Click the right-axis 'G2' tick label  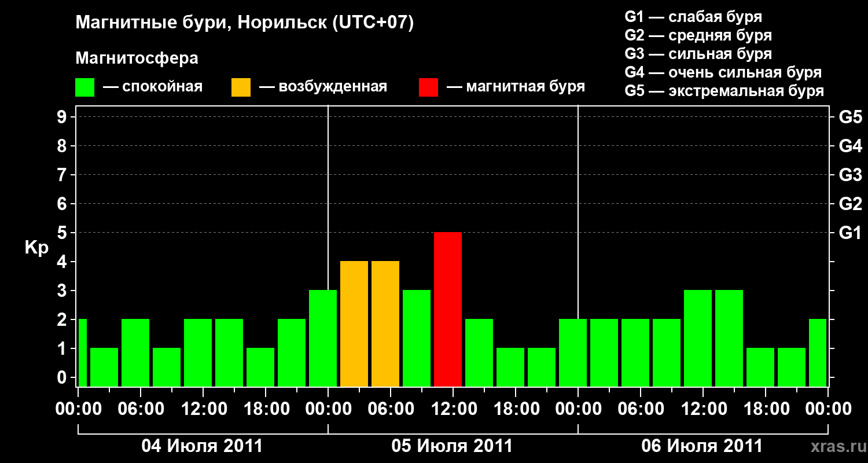pyautogui.click(x=851, y=204)
